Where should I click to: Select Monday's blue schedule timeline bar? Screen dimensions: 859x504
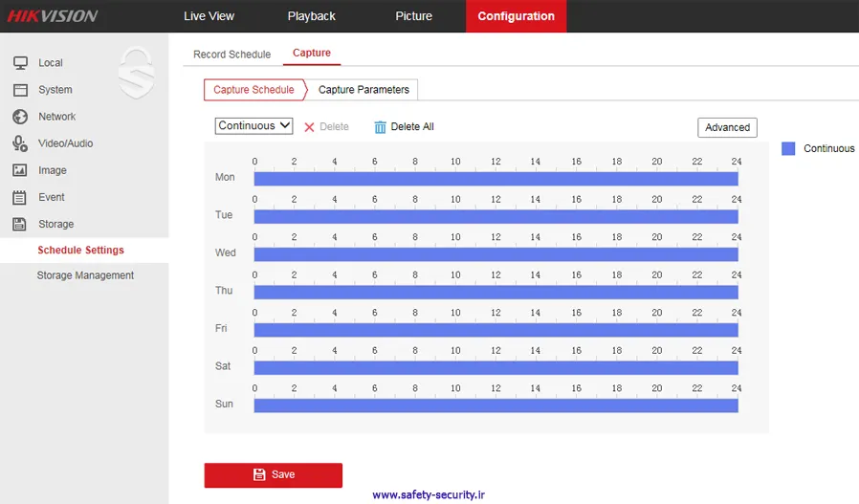point(496,179)
